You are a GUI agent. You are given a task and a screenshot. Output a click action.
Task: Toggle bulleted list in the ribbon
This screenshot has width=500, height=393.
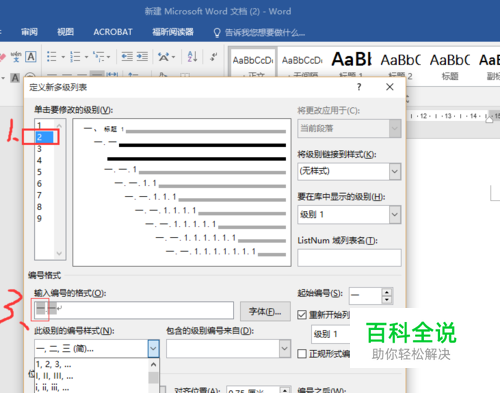[52, 57]
